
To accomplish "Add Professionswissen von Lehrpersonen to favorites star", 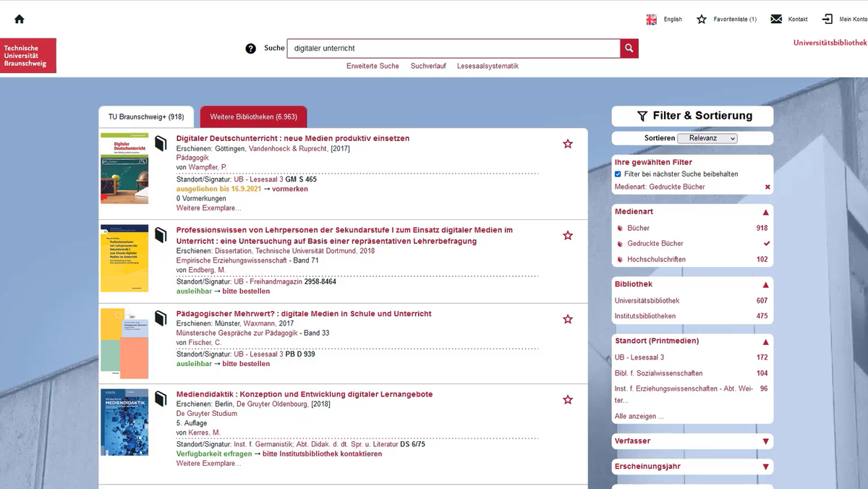I will coord(568,235).
